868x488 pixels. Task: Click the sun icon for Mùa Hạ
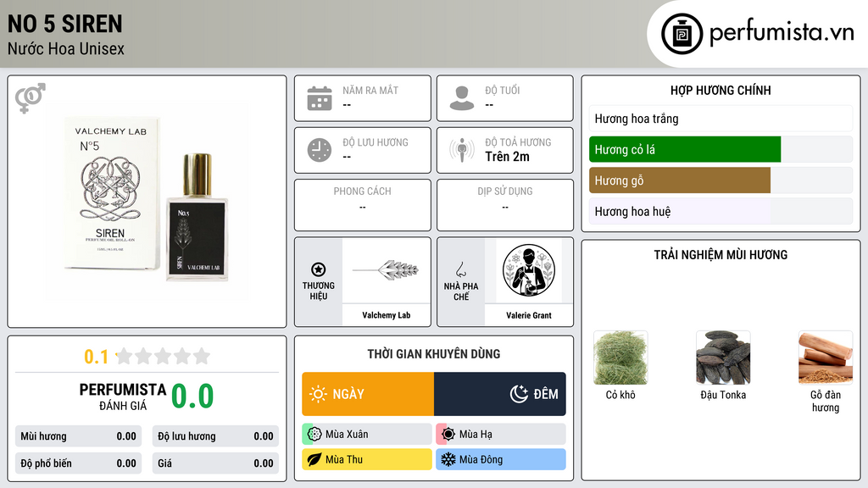tap(448, 435)
